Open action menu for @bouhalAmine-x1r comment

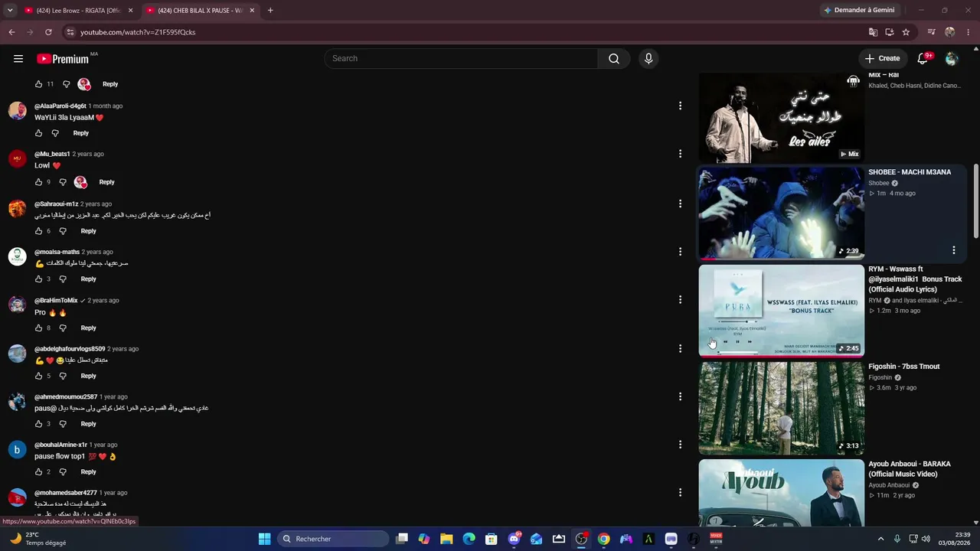pyautogui.click(x=680, y=445)
